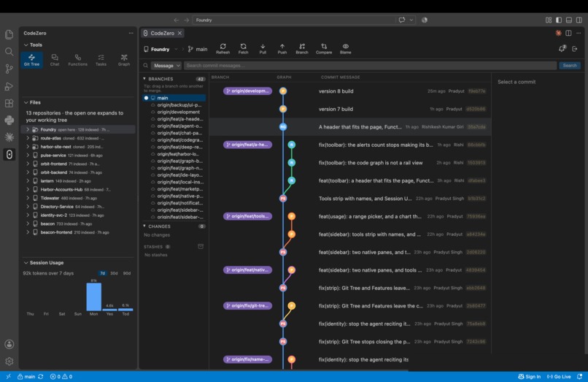Image resolution: width=588 pixels, height=382 pixels.
Task: Click errors and warnings count in status bar
Action: pos(61,376)
